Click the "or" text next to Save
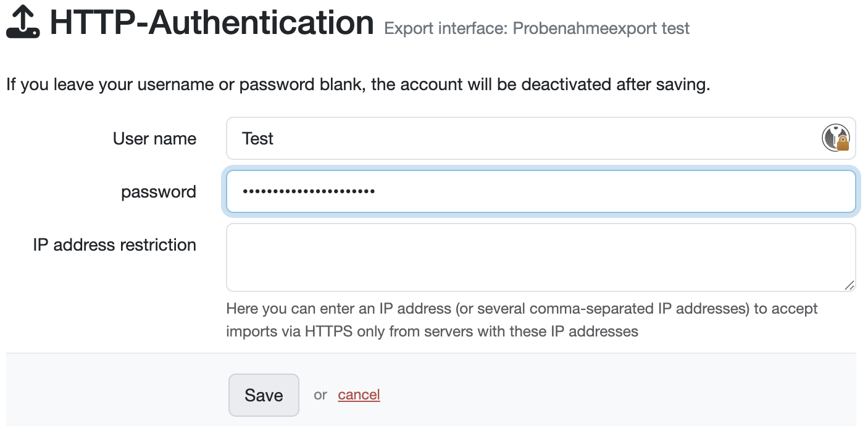Image resolution: width=868 pixels, height=426 pixels. pyautogui.click(x=320, y=395)
